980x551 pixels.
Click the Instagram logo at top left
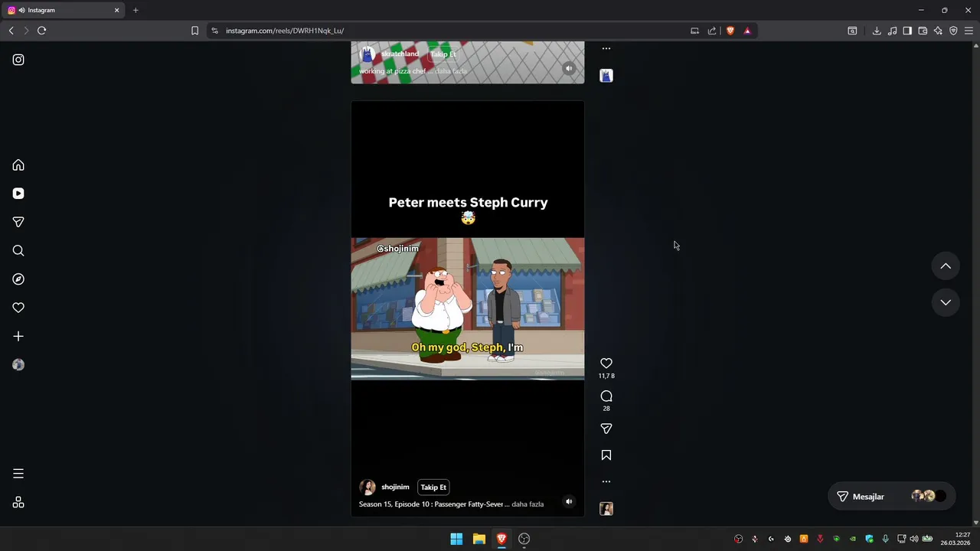coord(18,60)
